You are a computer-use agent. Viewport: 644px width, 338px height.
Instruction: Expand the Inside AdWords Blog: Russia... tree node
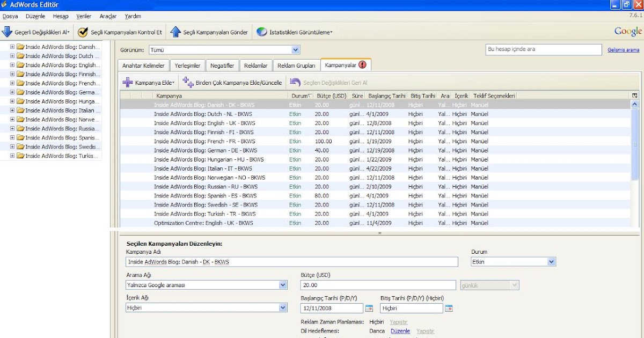(x=12, y=128)
